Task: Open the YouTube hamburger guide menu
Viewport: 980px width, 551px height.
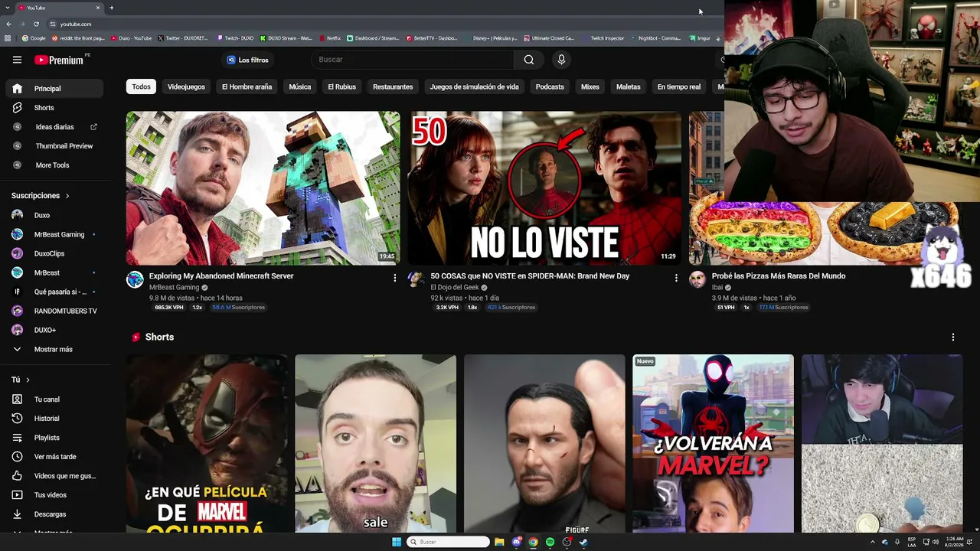Action: tap(17, 60)
